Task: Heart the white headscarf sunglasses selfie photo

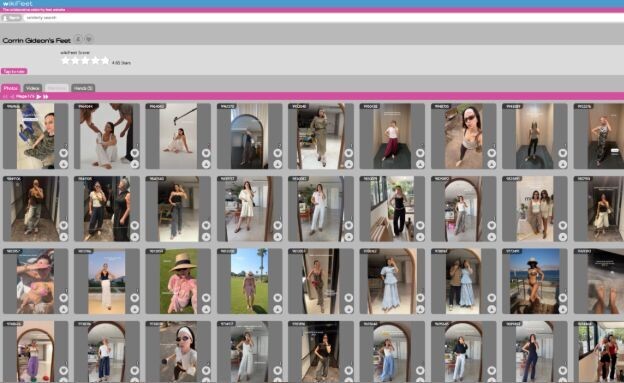Action: tap(206, 370)
